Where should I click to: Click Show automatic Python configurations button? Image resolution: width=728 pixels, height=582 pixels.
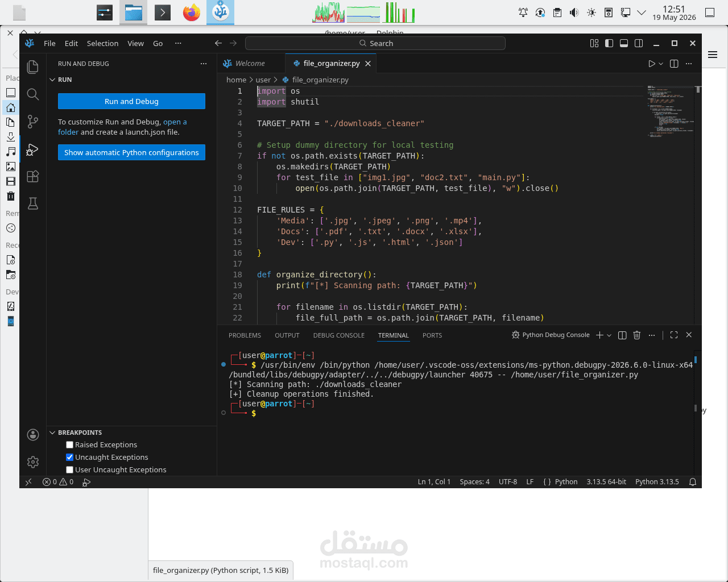tap(131, 152)
